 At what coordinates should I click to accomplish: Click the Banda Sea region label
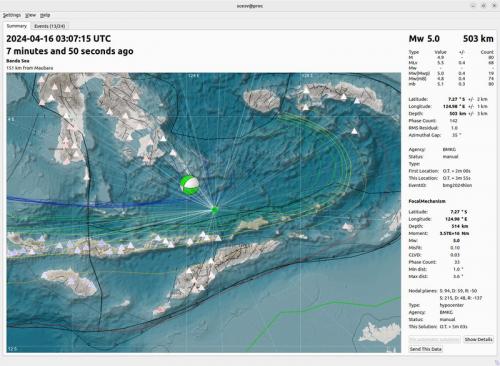[18, 61]
